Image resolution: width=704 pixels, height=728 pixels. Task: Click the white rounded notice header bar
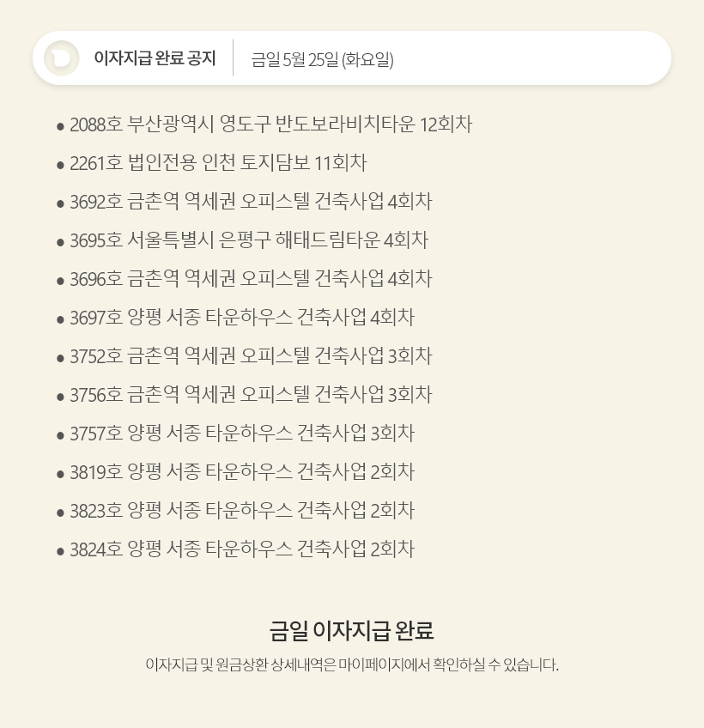point(351,58)
